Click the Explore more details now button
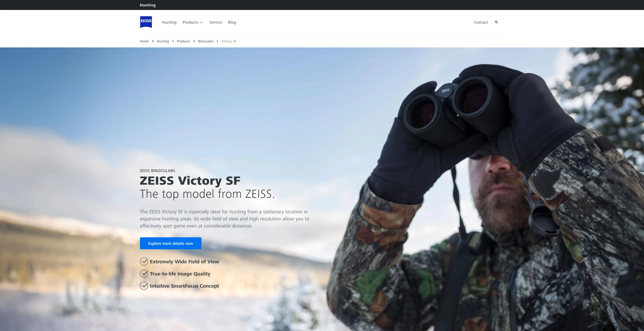Image resolution: width=644 pixels, height=331 pixels. point(170,243)
